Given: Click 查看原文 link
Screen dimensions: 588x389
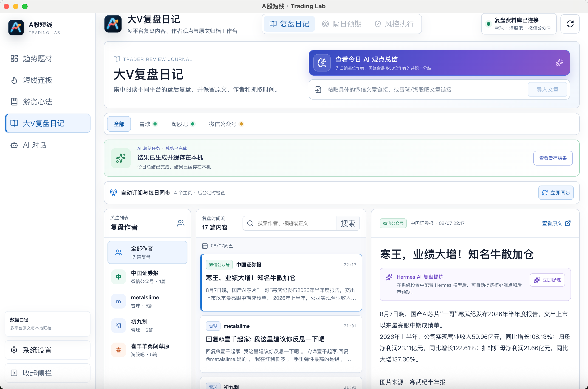Looking at the screenshot, I should [x=556, y=223].
